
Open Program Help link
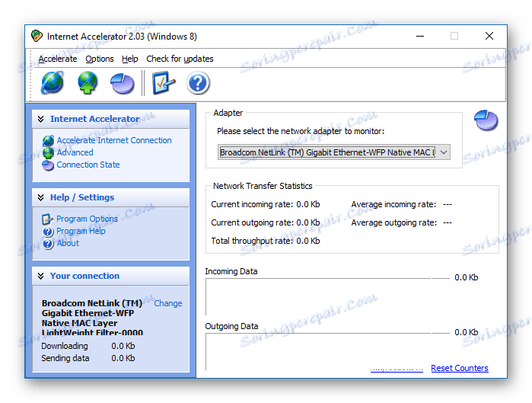tap(81, 231)
